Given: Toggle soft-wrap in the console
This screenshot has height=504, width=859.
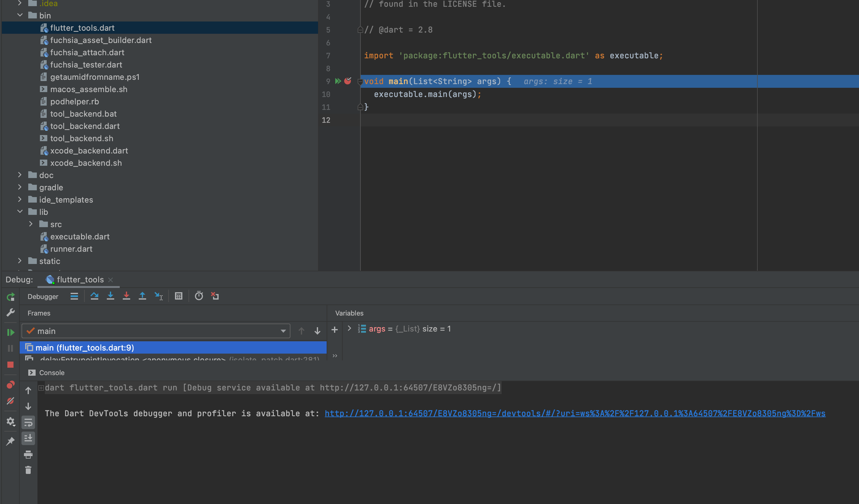Looking at the screenshot, I should 28,423.
